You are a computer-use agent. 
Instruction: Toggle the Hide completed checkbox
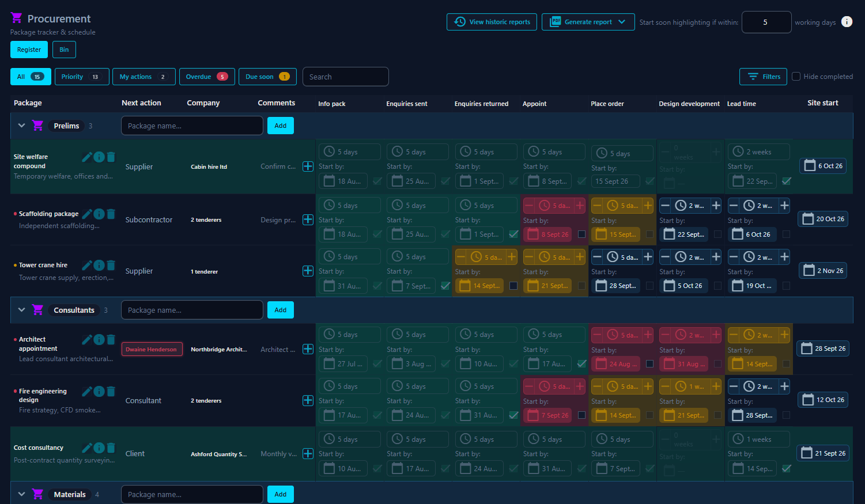tap(796, 77)
